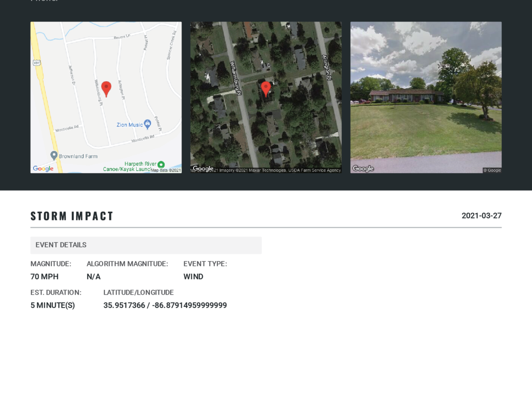This screenshot has width=532, height=409.
Task: Click the Google logo on the satellite image
Action: click(x=203, y=169)
